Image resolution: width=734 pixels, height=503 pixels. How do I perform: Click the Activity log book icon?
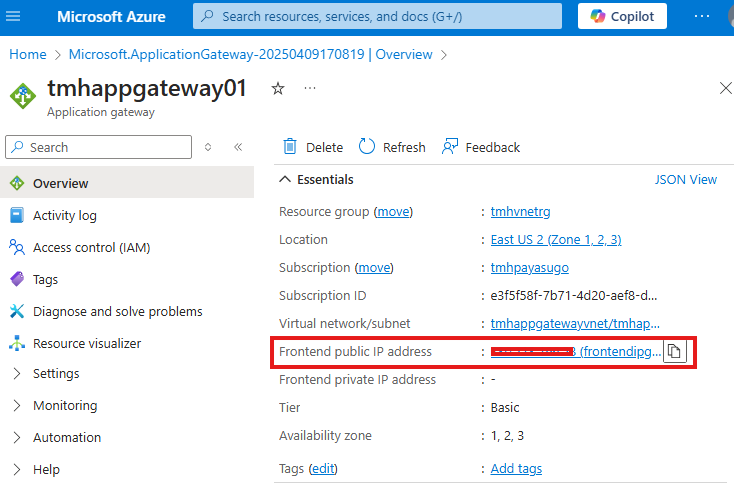pos(17,216)
